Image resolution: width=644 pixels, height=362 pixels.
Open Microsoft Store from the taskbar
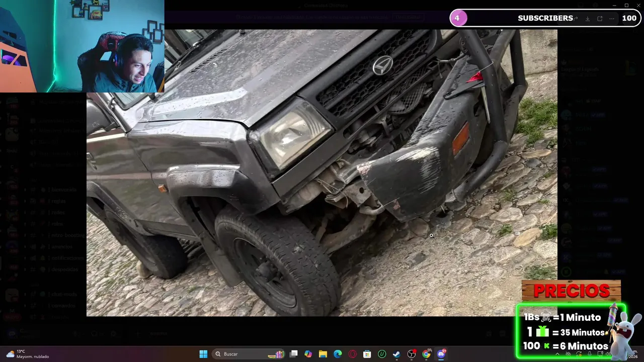(x=367, y=354)
